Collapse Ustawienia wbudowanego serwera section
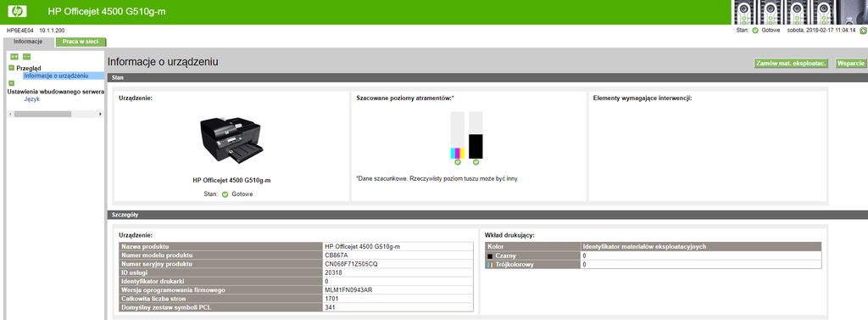The image size is (868, 320). [x=12, y=83]
